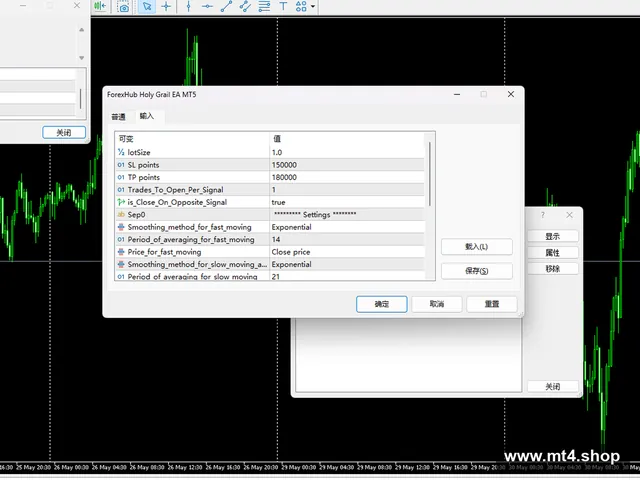
Task: Click the SL points integer type icon
Action: pyautogui.click(x=121, y=165)
